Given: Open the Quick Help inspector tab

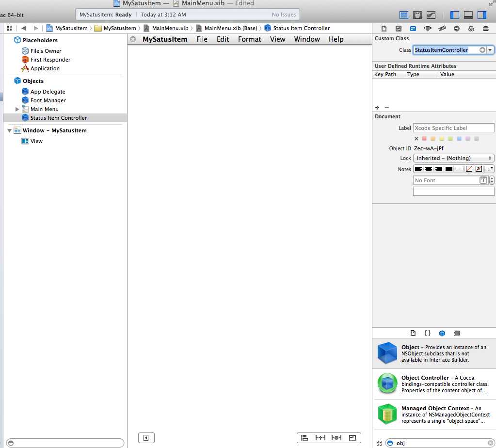Looking at the screenshot, I should (398, 29).
